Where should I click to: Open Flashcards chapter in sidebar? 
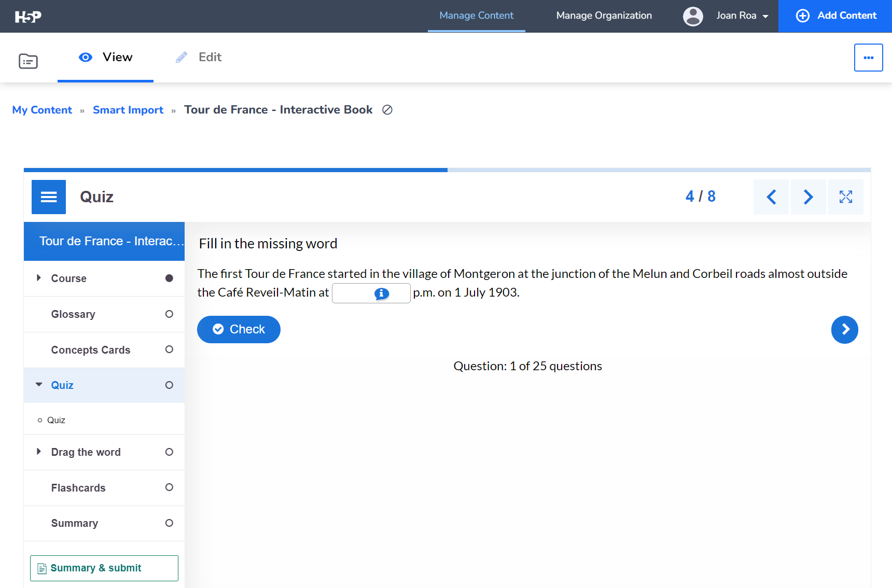[104, 488]
